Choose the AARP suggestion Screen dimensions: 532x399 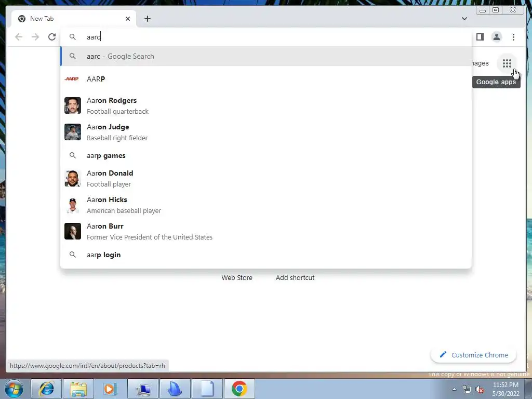pyautogui.click(x=265, y=79)
